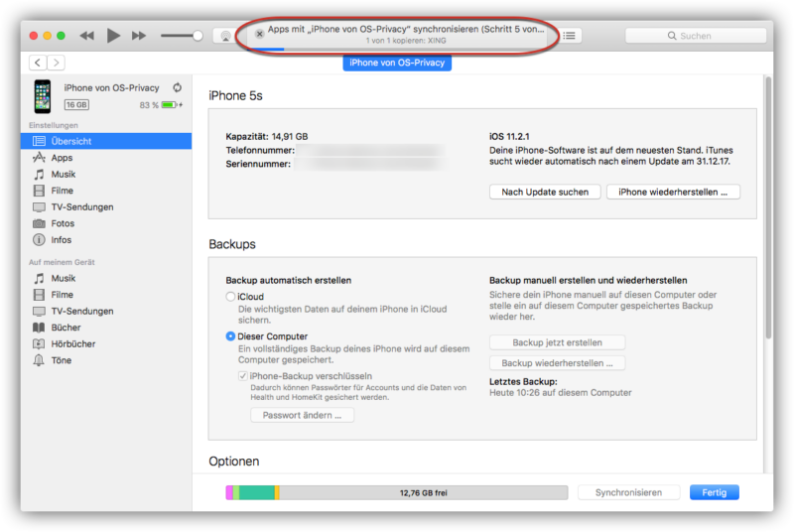Click Backup wiederherstellen button
794x532 pixels.
(x=557, y=363)
